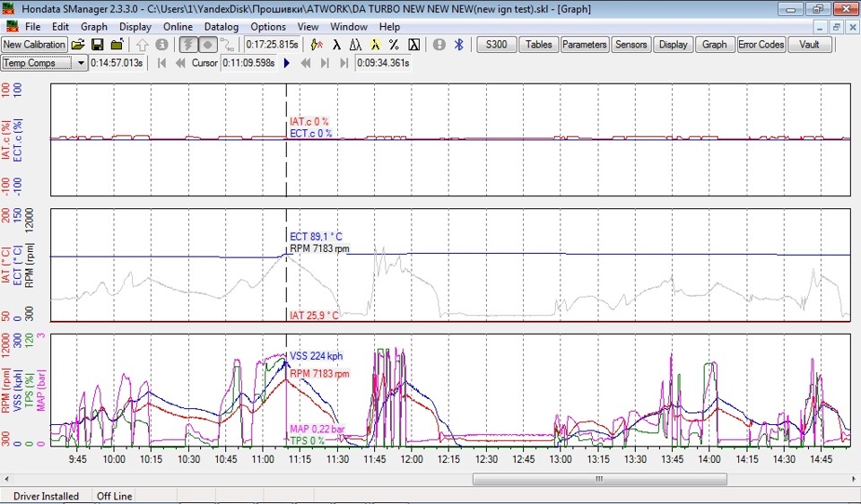Open the View menu
The image size is (861, 504).
coord(308,26)
